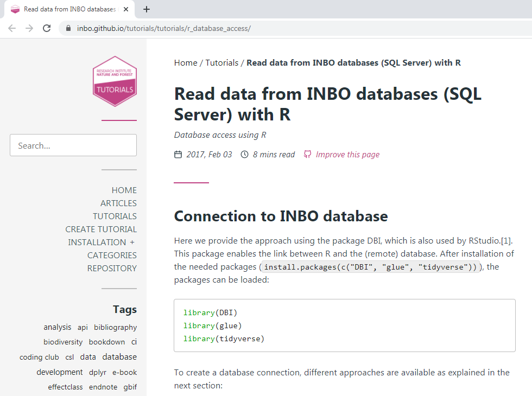
Task: Select the 'data' tag
Action: (x=88, y=357)
